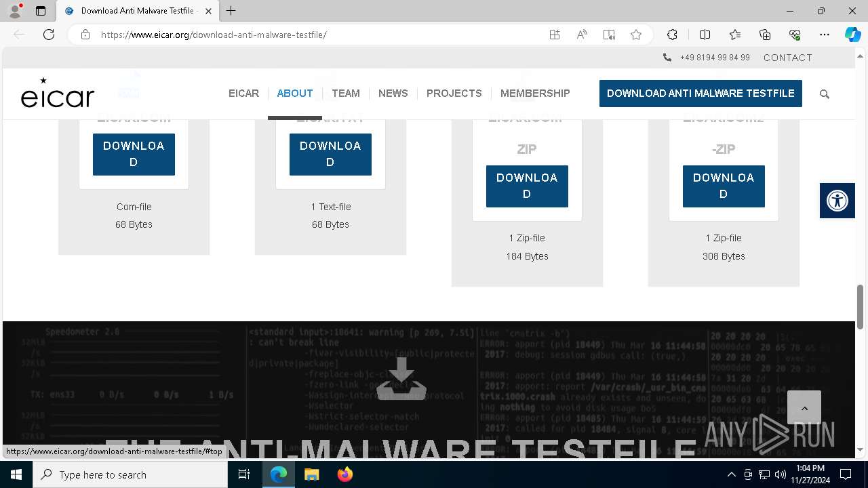
Task: Open File Explorer from taskbar
Action: 311,474
